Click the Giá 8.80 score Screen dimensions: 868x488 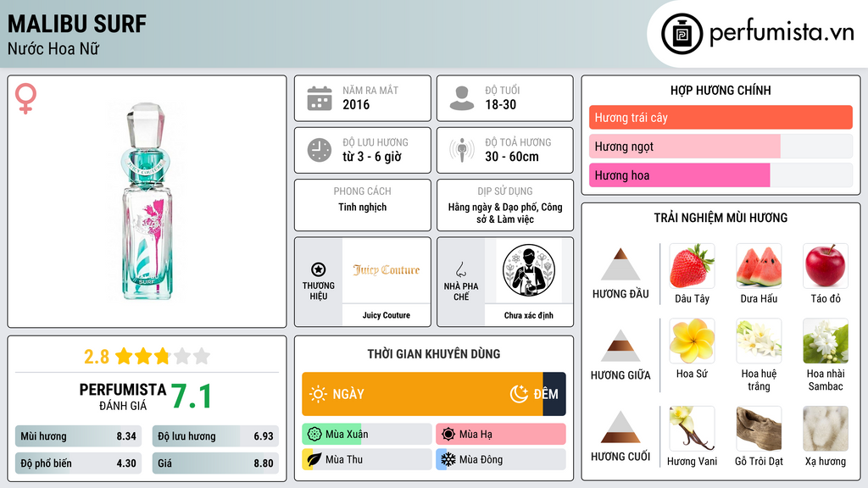215,463
